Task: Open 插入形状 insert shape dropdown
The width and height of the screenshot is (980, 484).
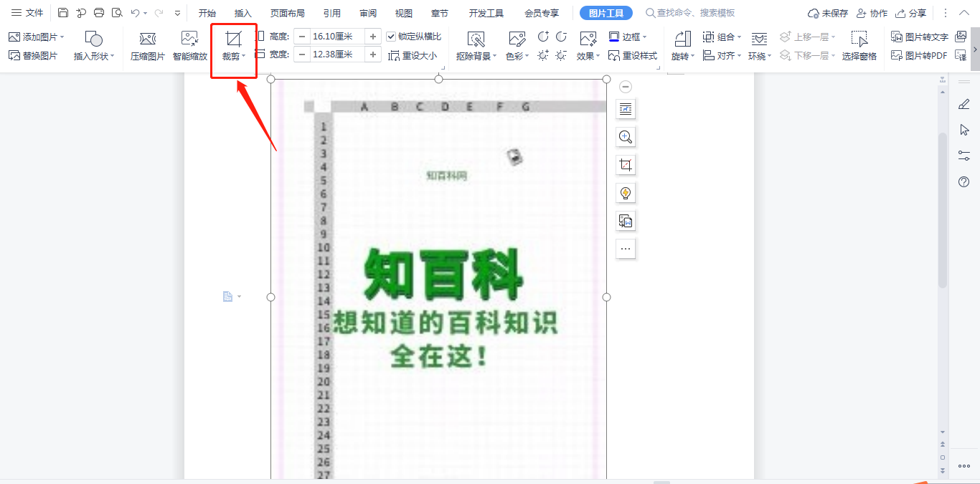Action: (94, 46)
